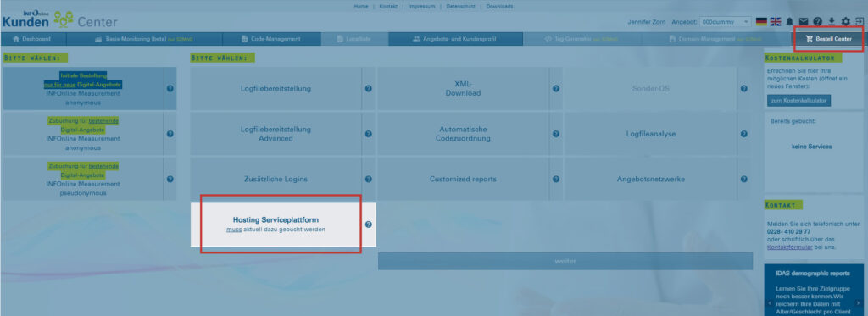This screenshot has width=868, height=316.
Task: Click phone number 0228- 410 29 77
Action: click(x=789, y=231)
